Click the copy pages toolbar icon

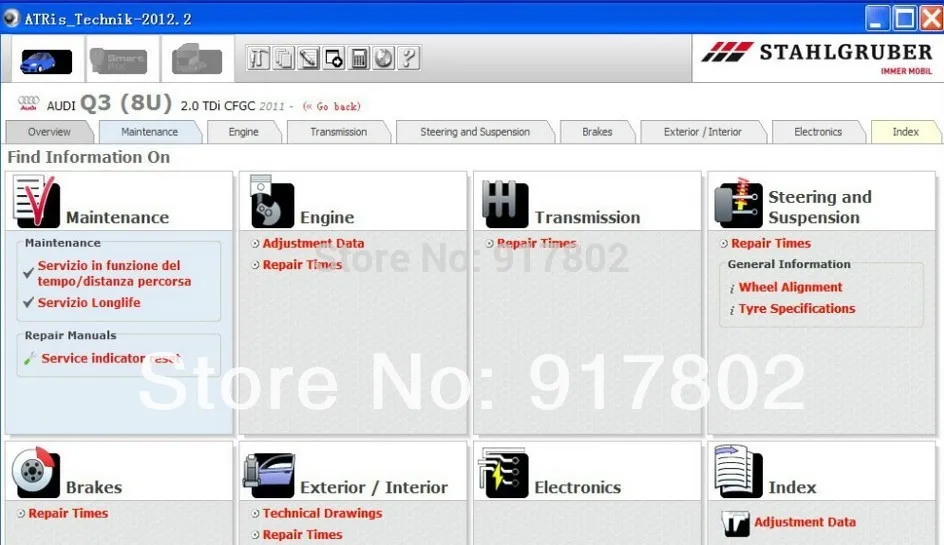[x=284, y=58]
